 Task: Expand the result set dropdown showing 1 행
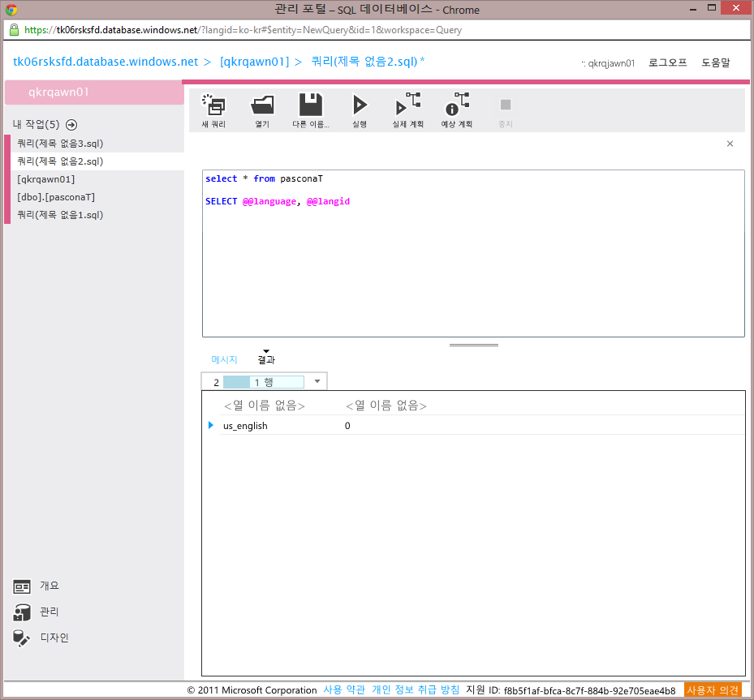click(x=317, y=381)
